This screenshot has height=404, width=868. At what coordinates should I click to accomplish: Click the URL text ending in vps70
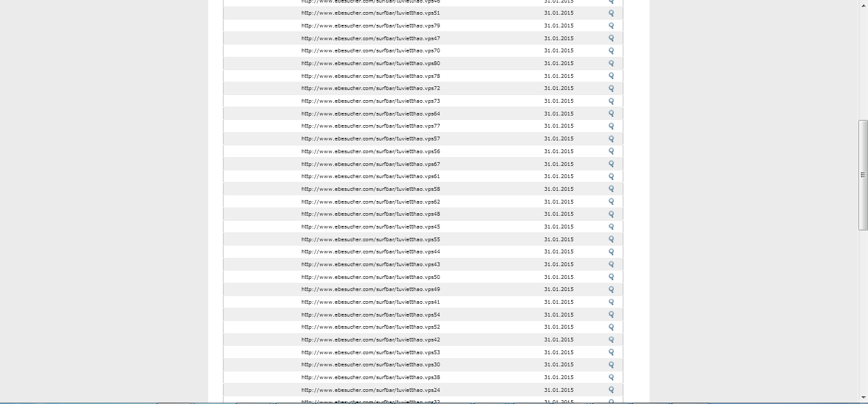point(370,50)
